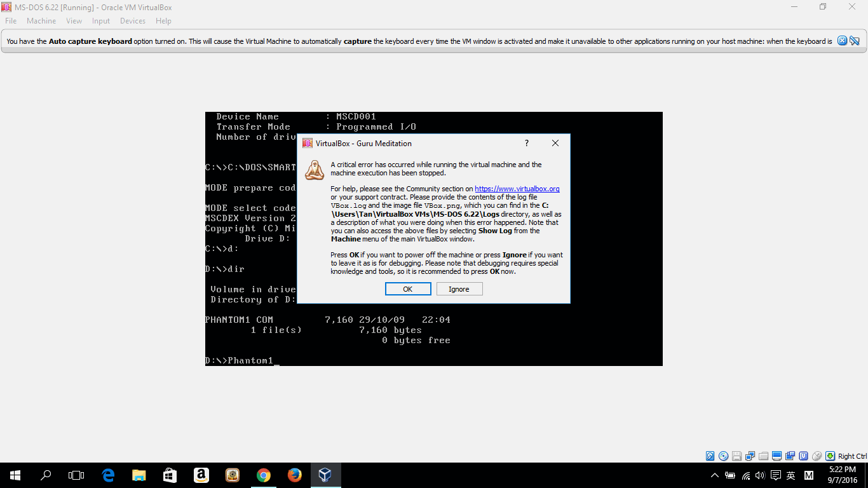Click the Guru Meditation figure icon

click(x=315, y=170)
